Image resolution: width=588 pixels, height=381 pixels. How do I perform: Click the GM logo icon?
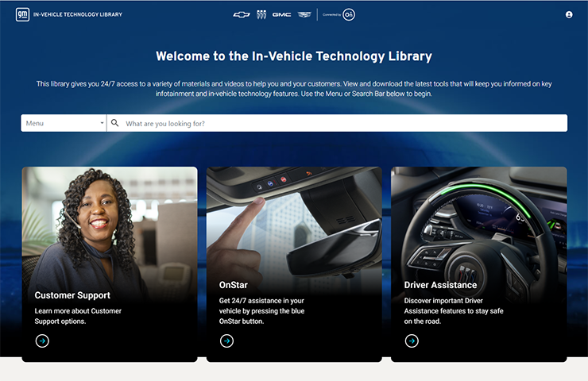pyautogui.click(x=22, y=14)
